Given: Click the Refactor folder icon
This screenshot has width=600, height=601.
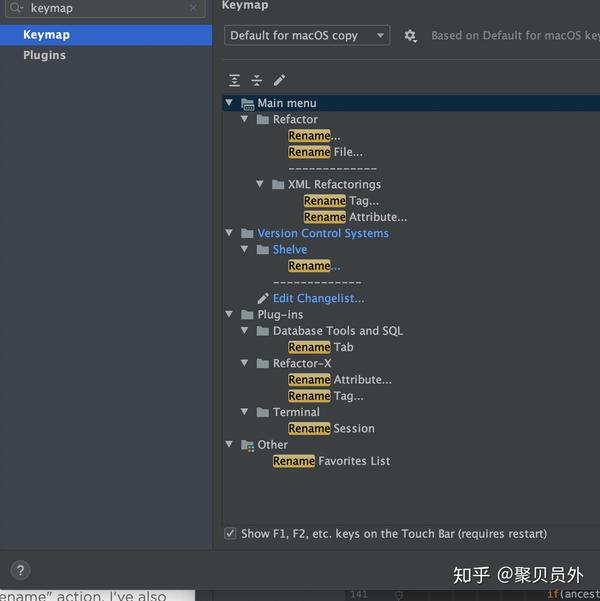Looking at the screenshot, I should [263, 120].
